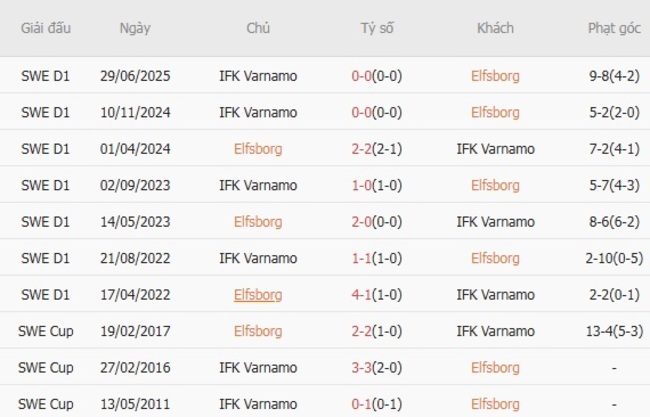Click the "Giải đấu" column header

(45, 28)
